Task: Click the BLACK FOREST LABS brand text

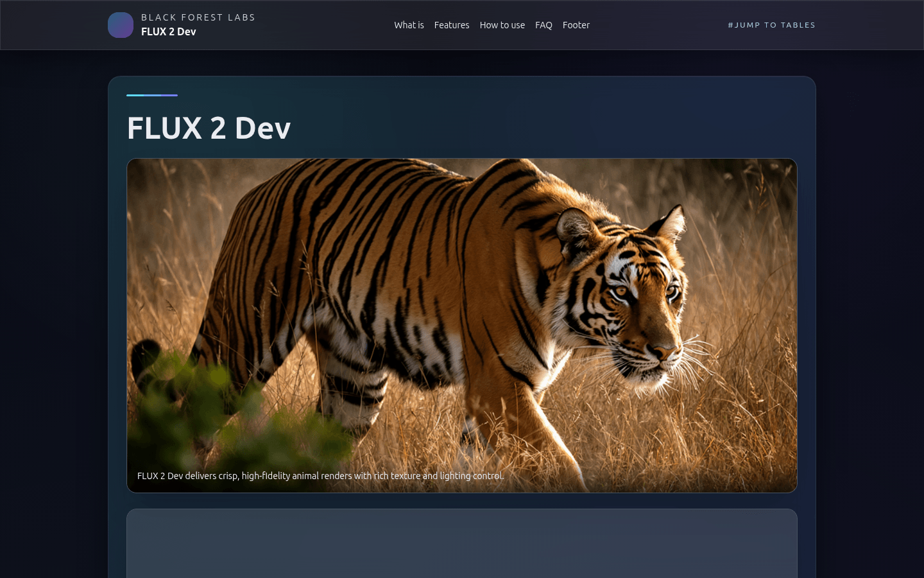Action: [x=198, y=17]
